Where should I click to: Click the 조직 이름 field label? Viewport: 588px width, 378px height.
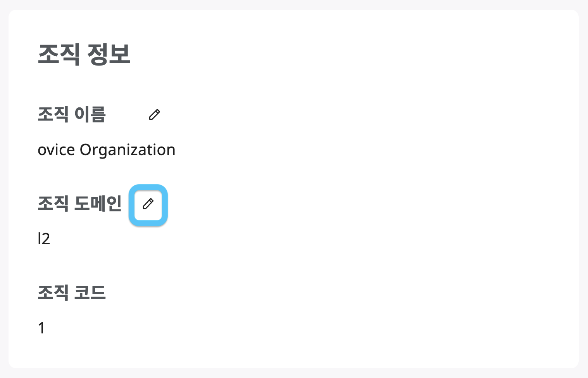click(x=72, y=114)
